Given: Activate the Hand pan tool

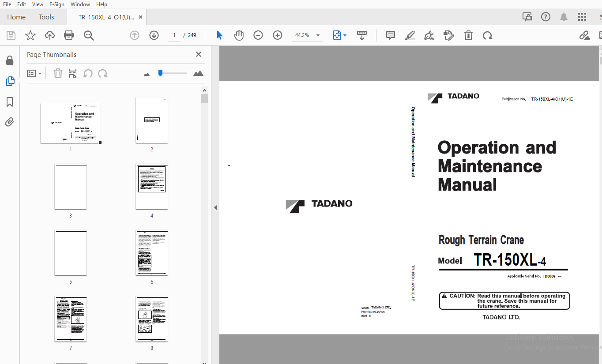Looking at the screenshot, I should 239,35.
